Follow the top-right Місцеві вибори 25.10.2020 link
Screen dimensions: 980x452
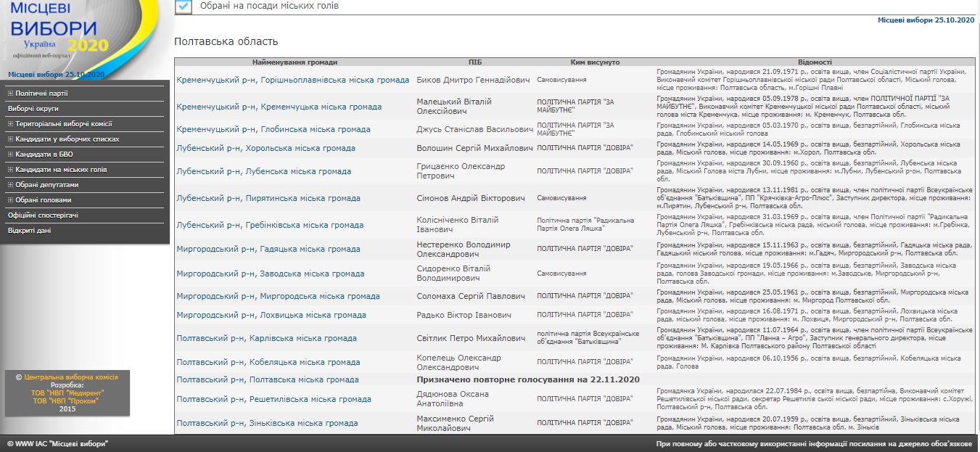pos(926,20)
